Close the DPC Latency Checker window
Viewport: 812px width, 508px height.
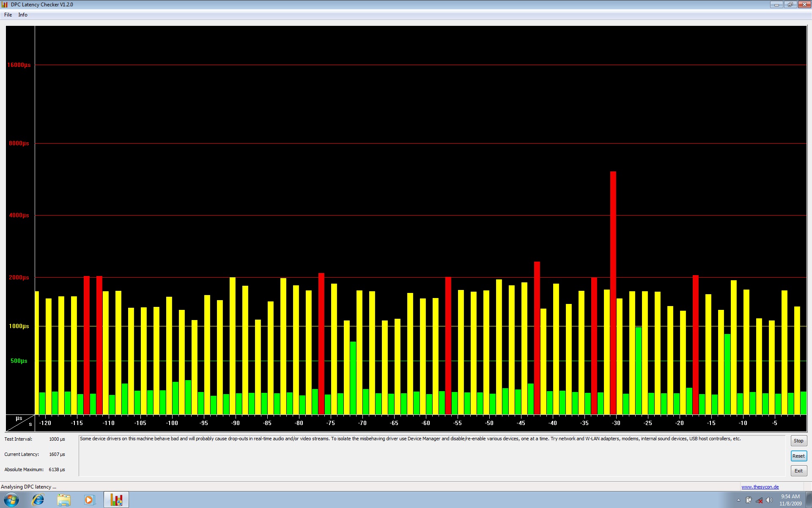tap(804, 5)
